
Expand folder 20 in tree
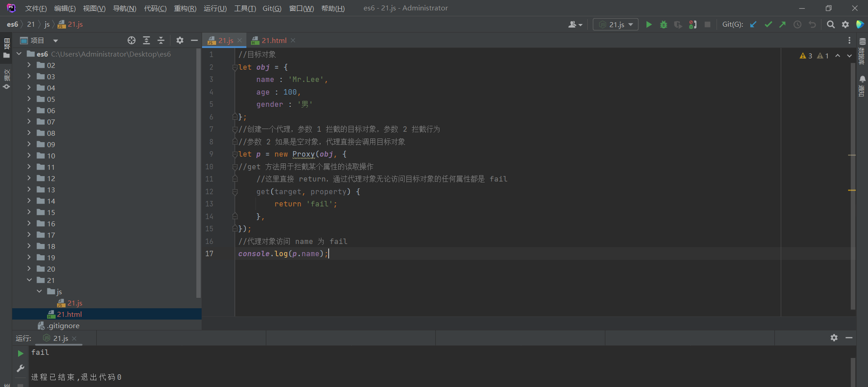tap(29, 268)
